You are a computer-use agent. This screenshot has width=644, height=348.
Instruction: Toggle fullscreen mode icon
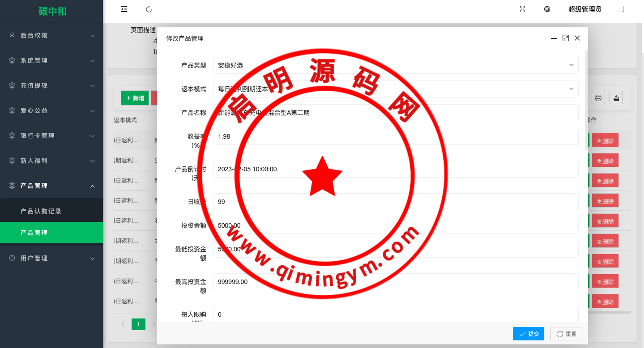pos(522,9)
